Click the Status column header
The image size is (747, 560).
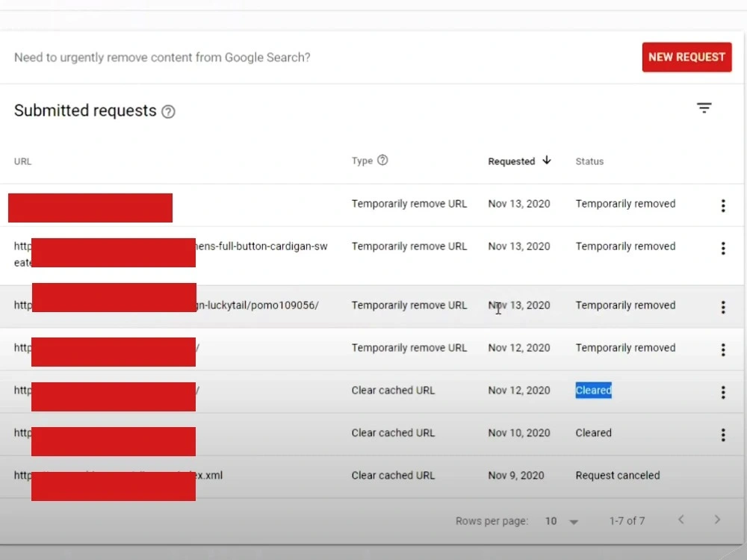[x=589, y=161]
